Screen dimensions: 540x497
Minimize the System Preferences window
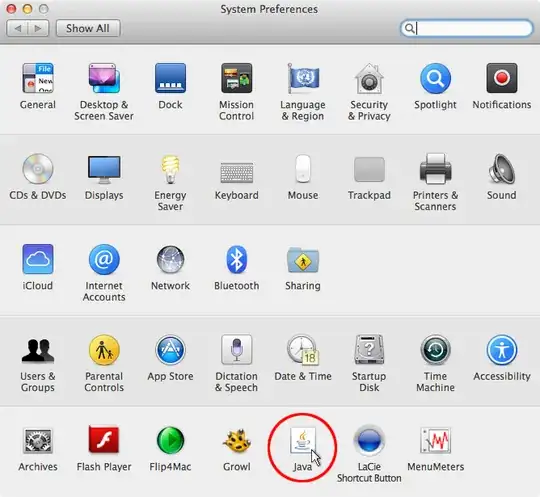(x=28, y=9)
